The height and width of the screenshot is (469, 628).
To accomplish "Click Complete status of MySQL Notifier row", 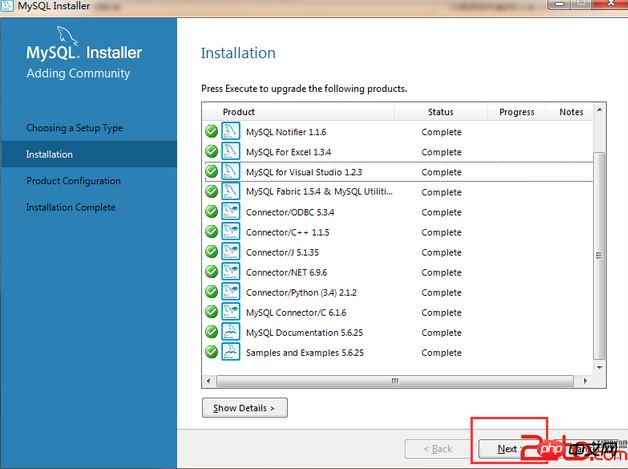I will (441, 132).
